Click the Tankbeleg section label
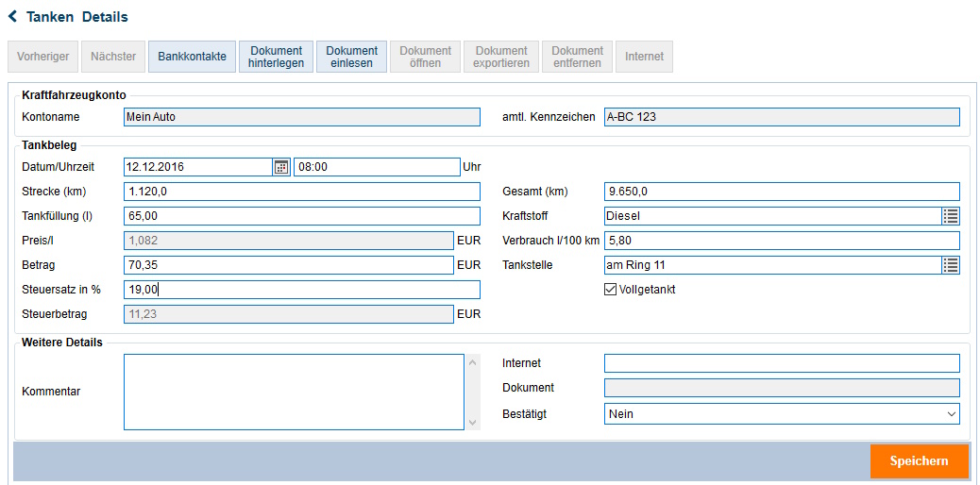The width and height of the screenshot is (980, 485). point(49,145)
